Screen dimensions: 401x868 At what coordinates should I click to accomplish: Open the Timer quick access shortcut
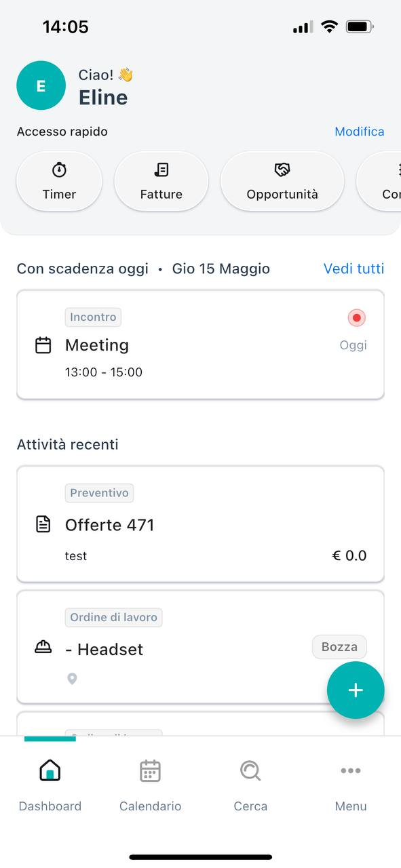click(59, 181)
